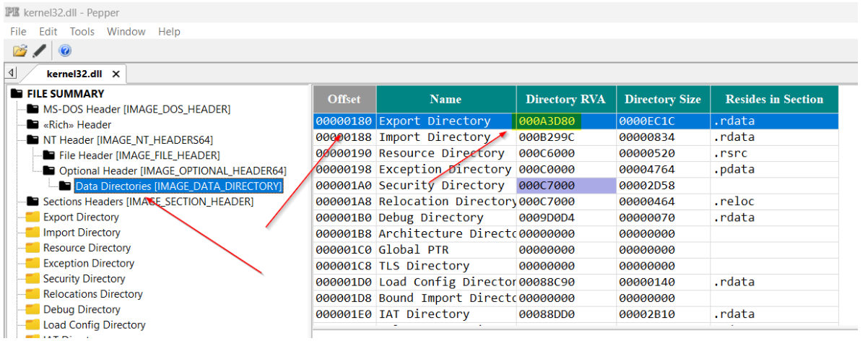Click the pencil edit toolbar icon
This screenshot has height=341, width=868.
(40, 51)
